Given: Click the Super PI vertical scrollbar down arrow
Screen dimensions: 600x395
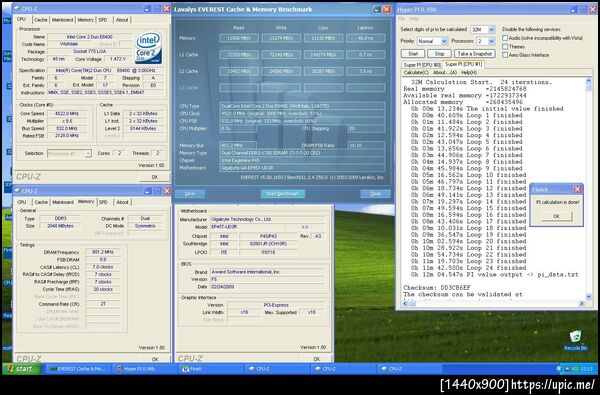Looking at the screenshot, I should 589,297.
